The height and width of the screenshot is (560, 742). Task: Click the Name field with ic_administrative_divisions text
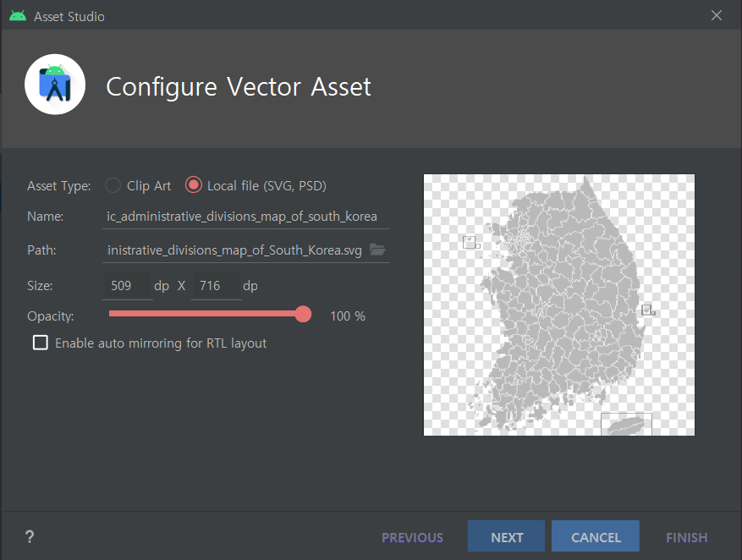coord(242,216)
